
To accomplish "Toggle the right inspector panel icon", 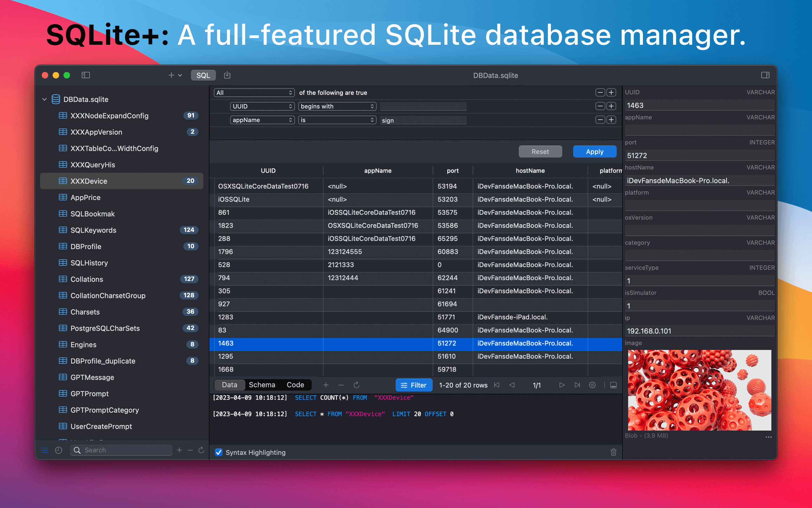I will 765,75.
